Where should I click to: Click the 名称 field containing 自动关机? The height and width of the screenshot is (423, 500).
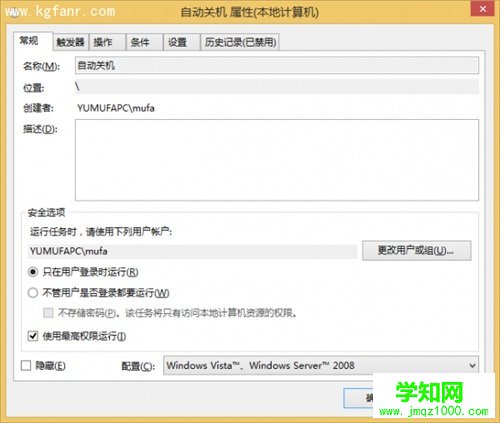277,65
